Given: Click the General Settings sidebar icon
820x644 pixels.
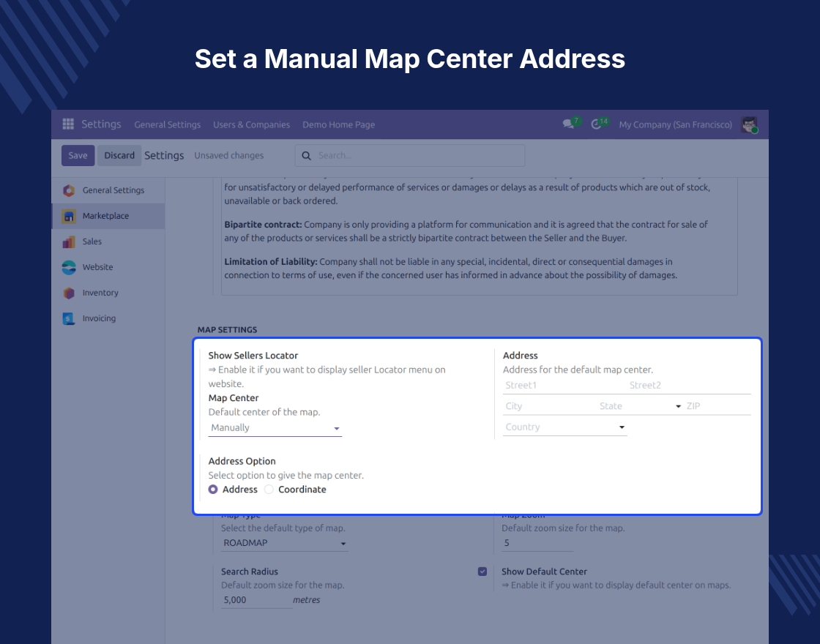Looking at the screenshot, I should pyautogui.click(x=69, y=190).
